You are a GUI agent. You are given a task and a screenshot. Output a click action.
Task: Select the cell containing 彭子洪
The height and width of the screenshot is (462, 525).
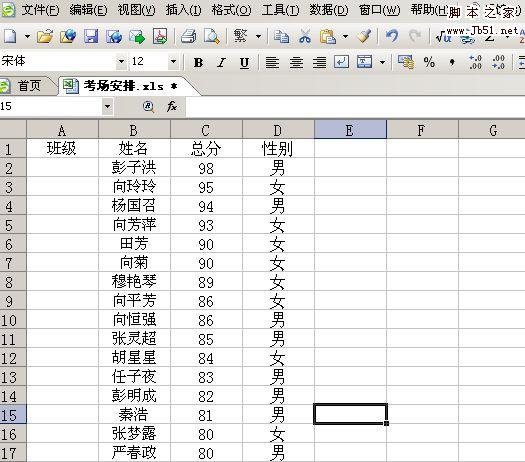[x=134, y=167]
